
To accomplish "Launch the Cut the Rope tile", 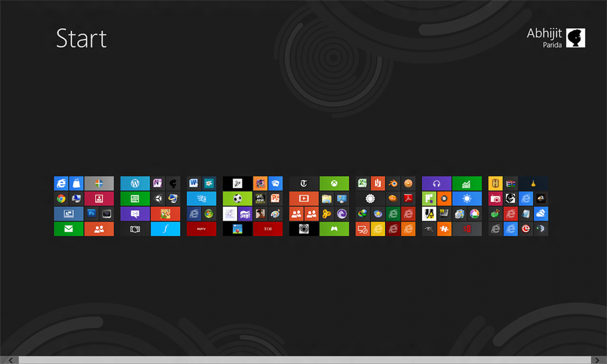I will point(165,214).
